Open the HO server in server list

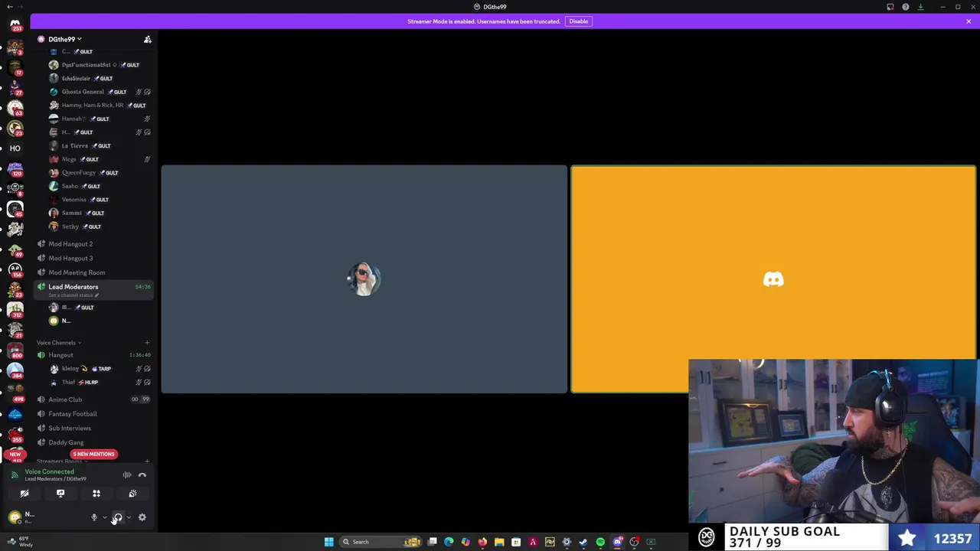15,148
